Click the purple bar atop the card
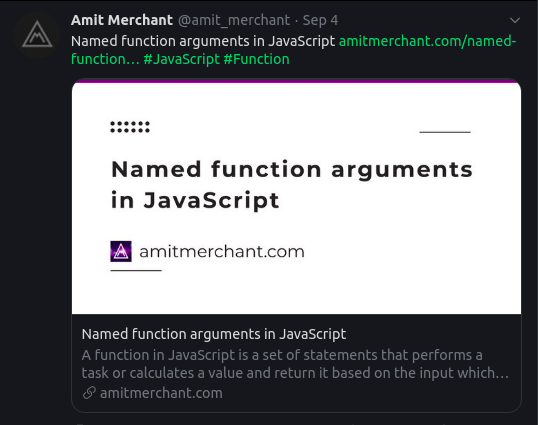 point(296,81)
